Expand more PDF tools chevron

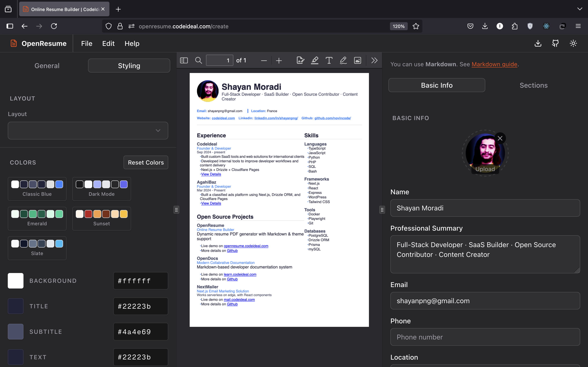point(374,60)
